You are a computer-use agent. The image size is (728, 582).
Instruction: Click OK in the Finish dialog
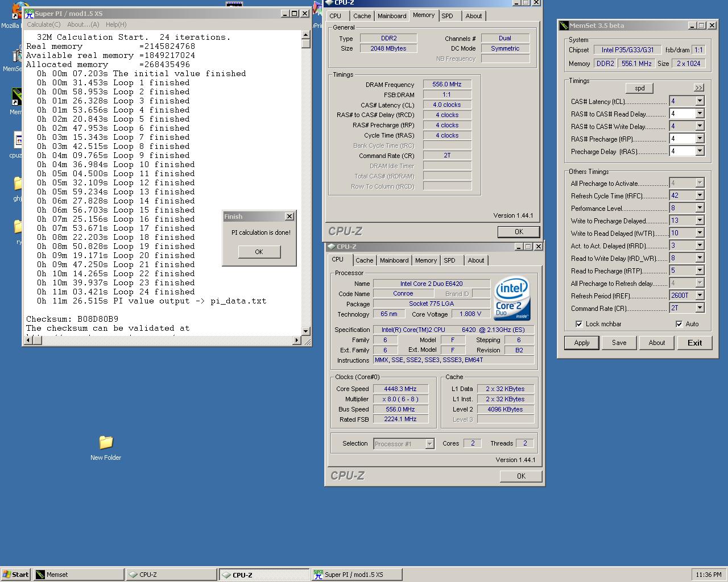(259, 252)
